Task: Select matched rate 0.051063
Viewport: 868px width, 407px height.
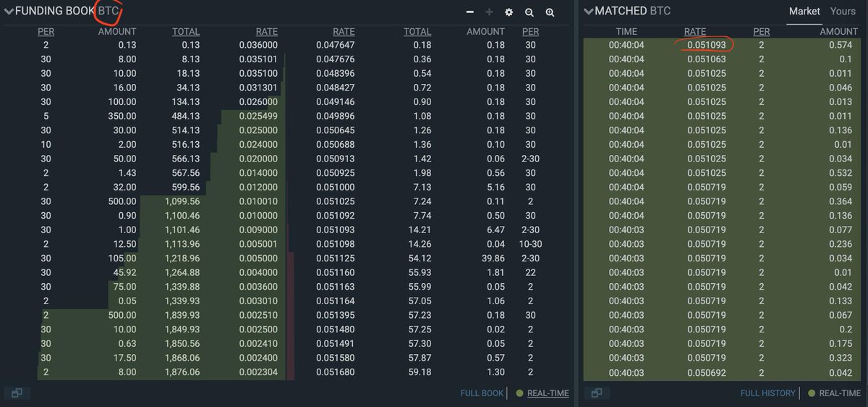Action: 707,59
